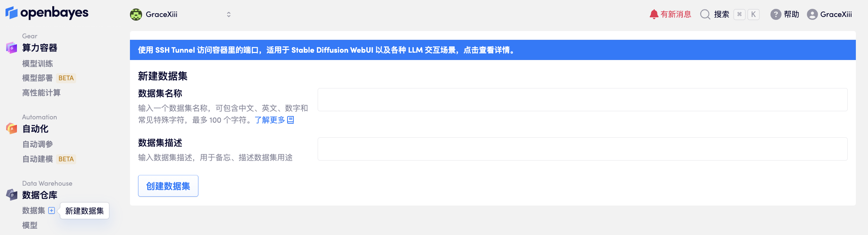
Task: Click the GraceXiii workspace avatar icon
Action: click(136, 14)
